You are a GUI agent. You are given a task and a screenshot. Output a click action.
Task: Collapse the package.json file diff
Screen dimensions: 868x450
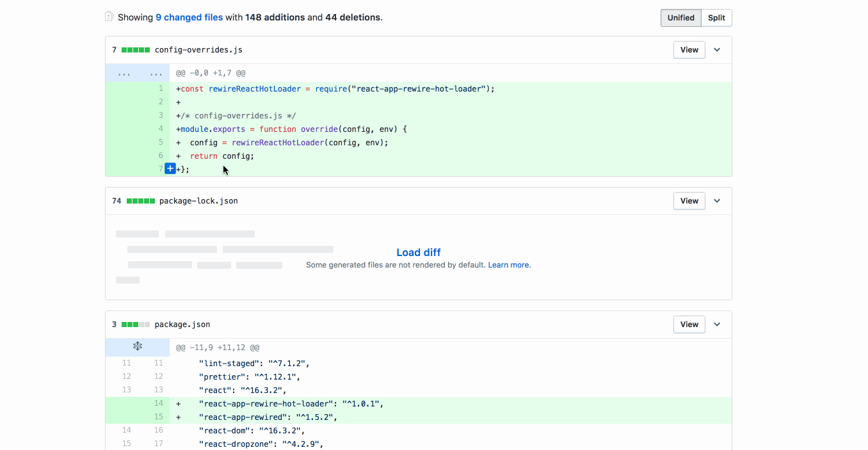(717, 325)
